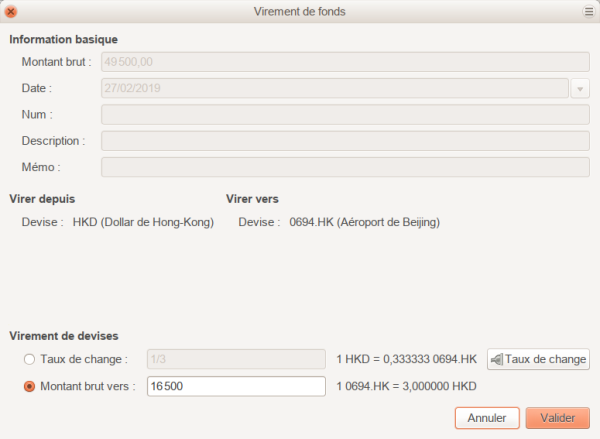Click the 1 HKD = 0,333333 rate label

pos(406,359)
